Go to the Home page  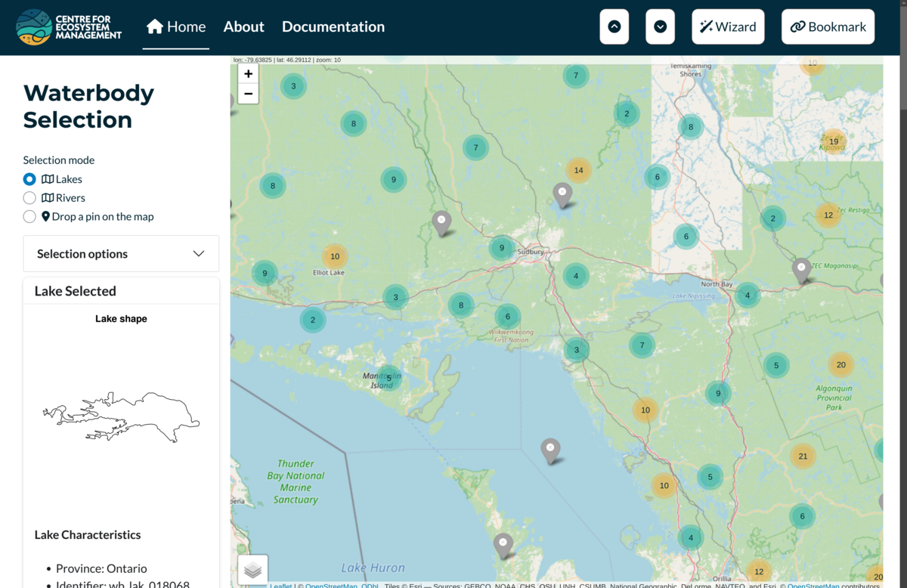pos(176,26)
